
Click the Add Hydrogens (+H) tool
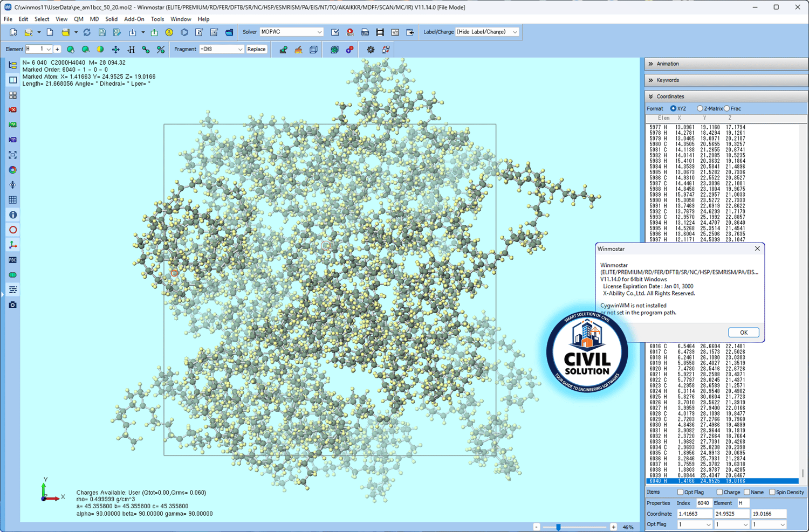click(131, 50)
